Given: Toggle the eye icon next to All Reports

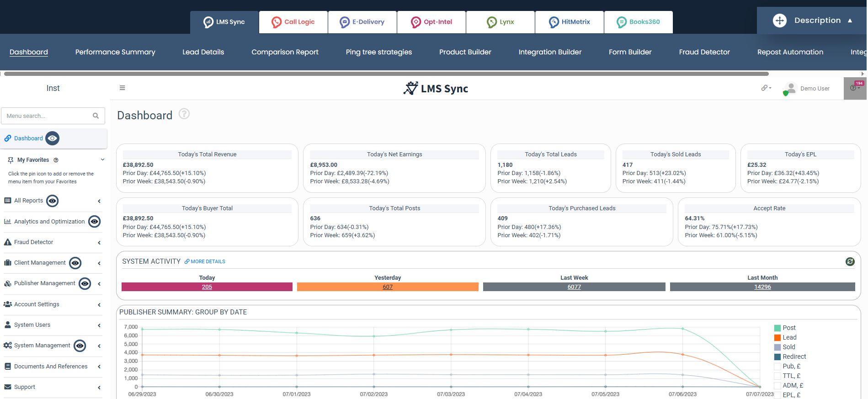Looking at the screenshot, I should click(x=53, y=201).
